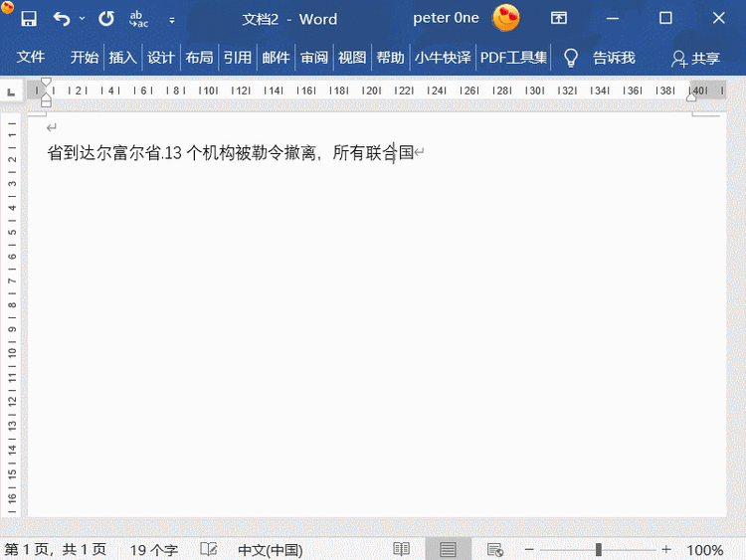746x560 pixels.
Task: Click the peter One account name
Action: pos(446,18)
